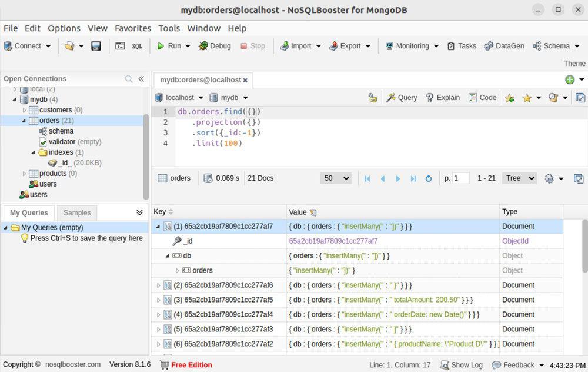Collapse the mydb database node

14,99
